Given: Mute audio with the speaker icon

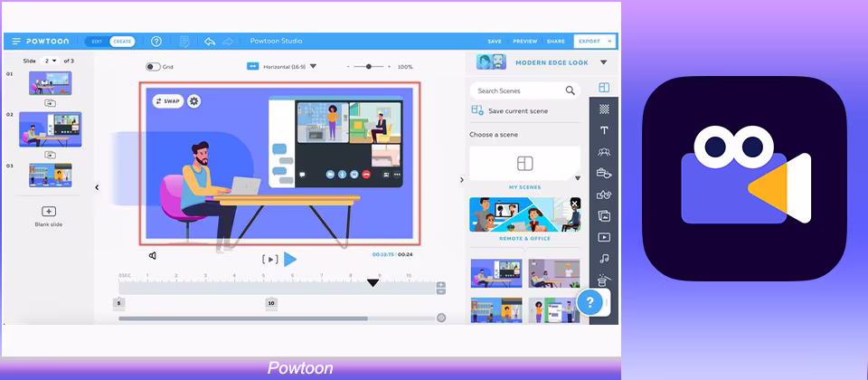Looking at the screenshot, I should click(152, 255).
